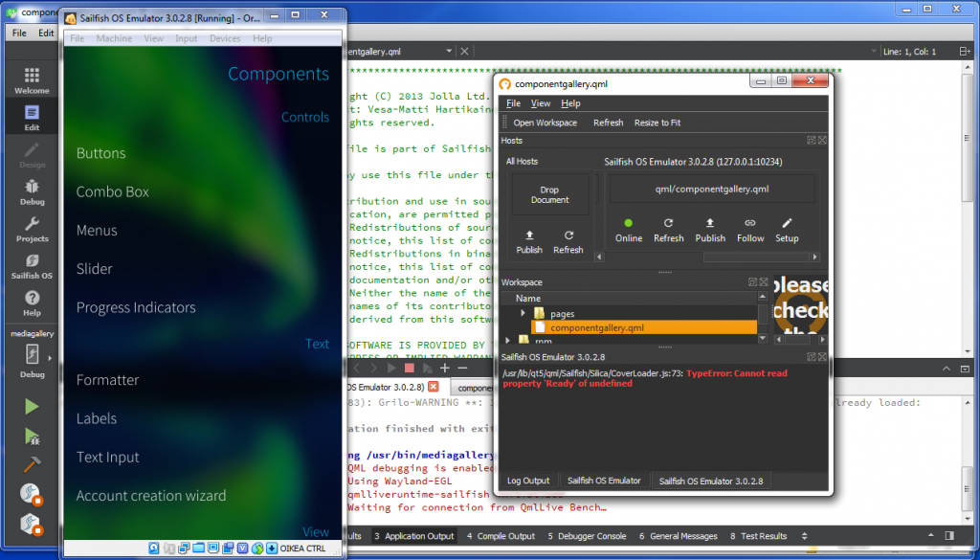Toggle right sidebar at the bottom bar

pos(949,536)
